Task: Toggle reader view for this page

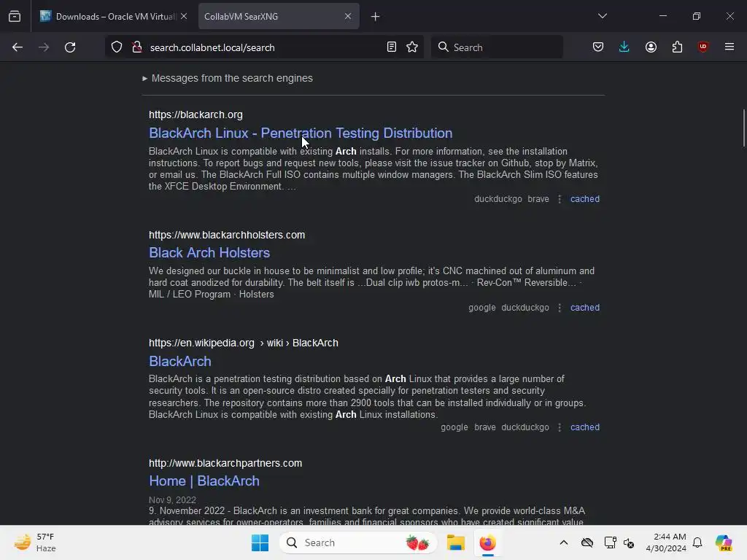Action: click(x=391, y=47)
